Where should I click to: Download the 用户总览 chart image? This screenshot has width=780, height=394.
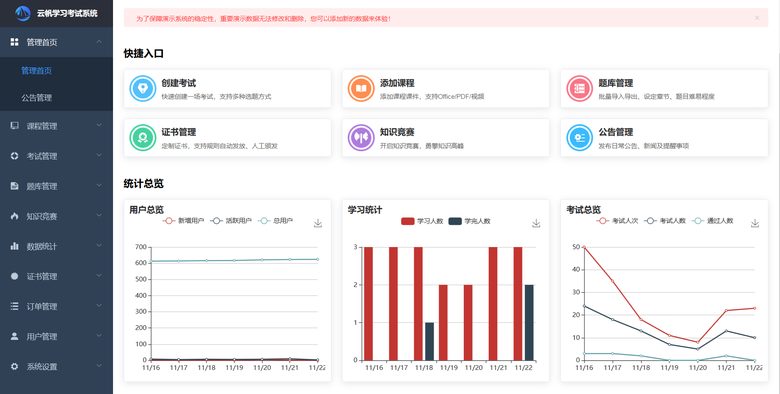(x=318, y=223)
